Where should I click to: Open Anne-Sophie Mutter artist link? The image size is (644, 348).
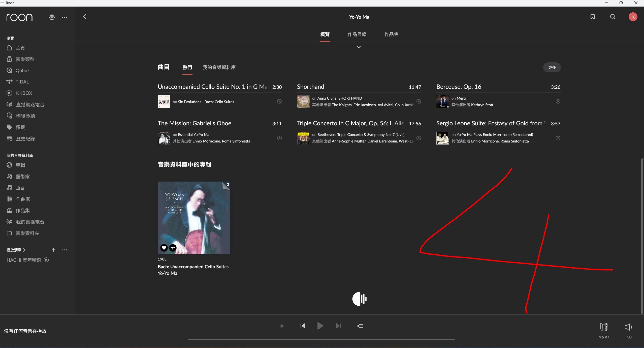tap(348, 141)
